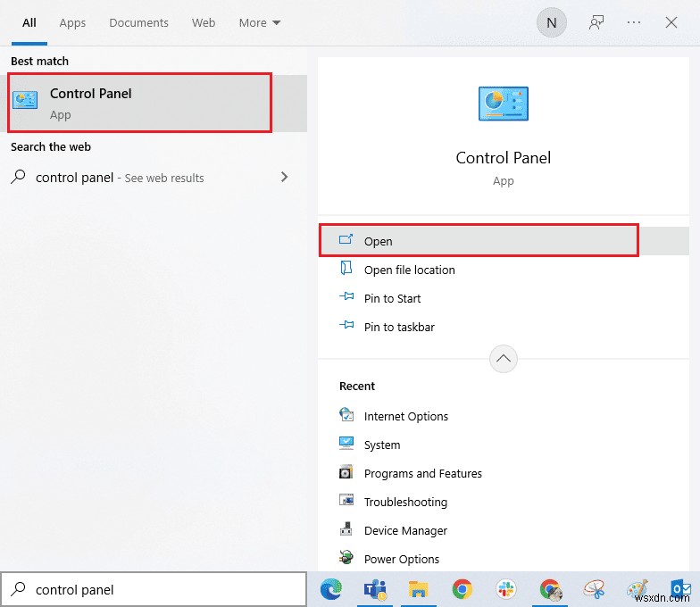The width and height of the screenshot is (700, 607).
Task: Click the Programs and Features icon
Action: (x=346, y=471)
